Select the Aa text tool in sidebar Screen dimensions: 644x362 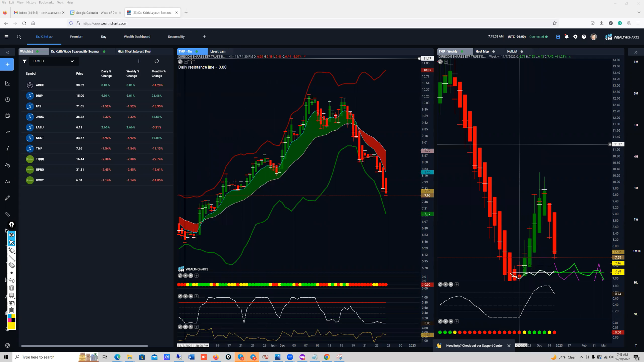tap(7, 182)
